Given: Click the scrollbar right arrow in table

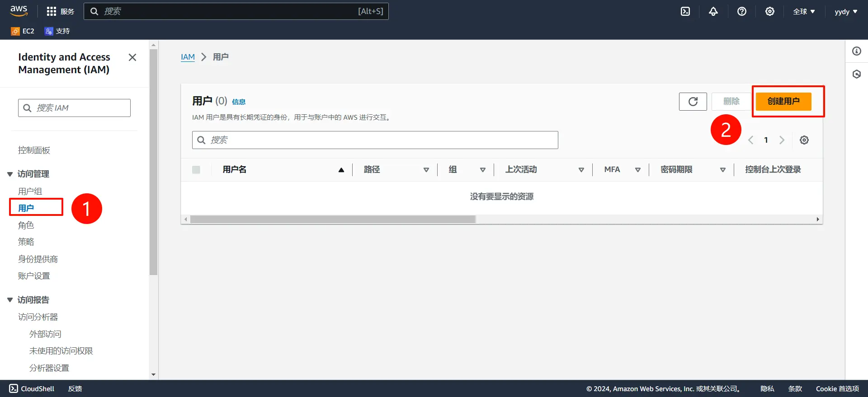Looking at the screenshot, I should click(x=818, y=220).
